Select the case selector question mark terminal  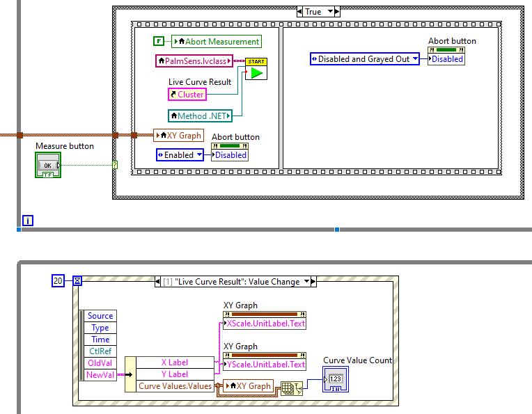point(115,165)
